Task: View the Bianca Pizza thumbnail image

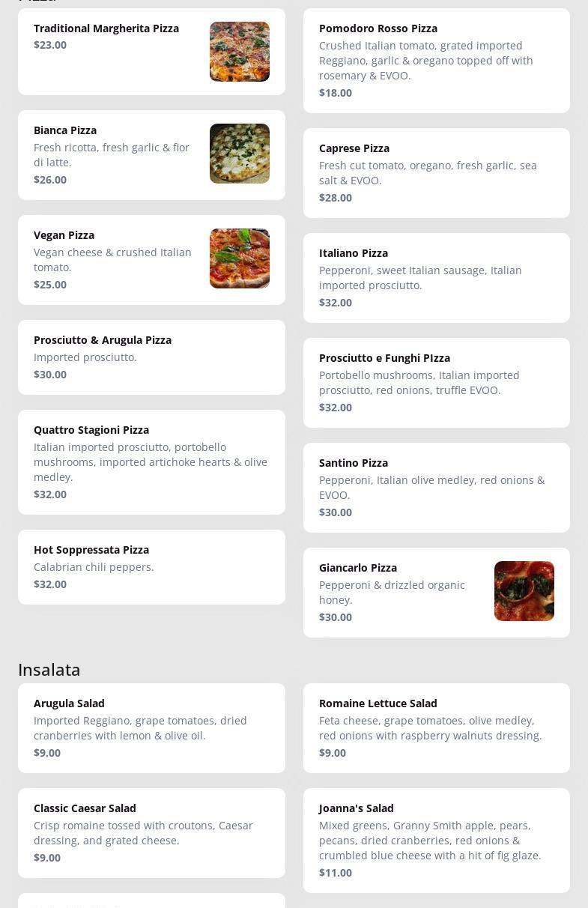Action: 240,154
